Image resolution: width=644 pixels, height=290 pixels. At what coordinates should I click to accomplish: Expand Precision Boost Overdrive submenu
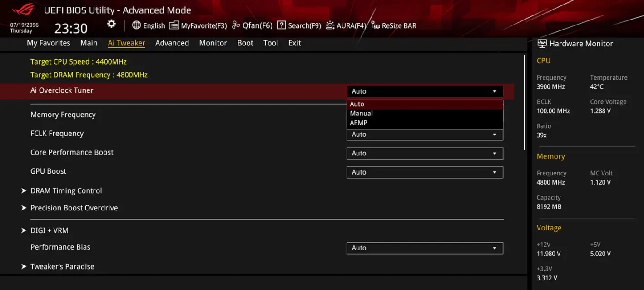[74, 208]
